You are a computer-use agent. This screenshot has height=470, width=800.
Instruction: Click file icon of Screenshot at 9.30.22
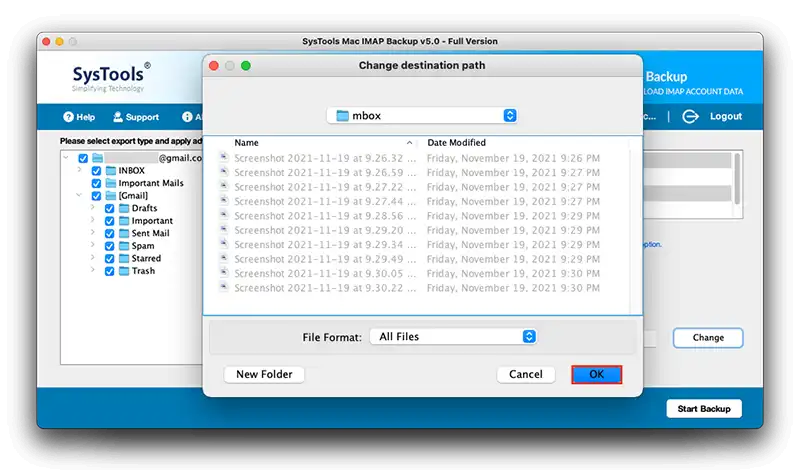[223, 287]
